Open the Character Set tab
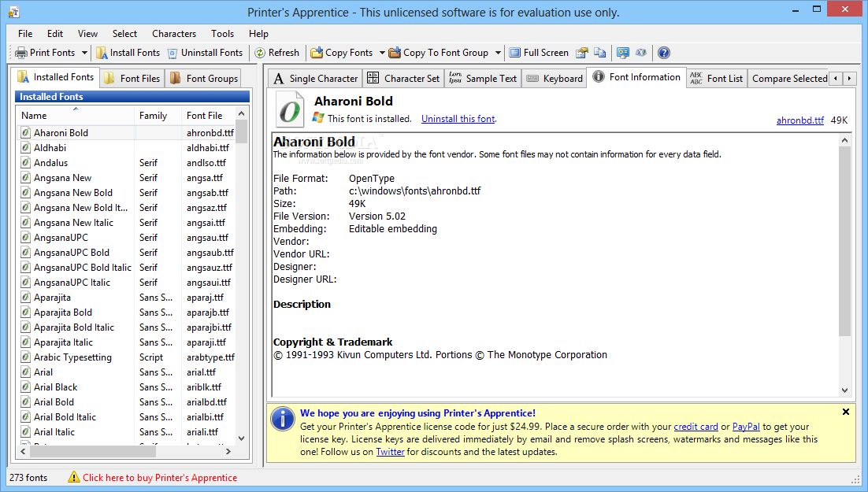Viewport: 868px width, 492px height. [x=403, y=79]
